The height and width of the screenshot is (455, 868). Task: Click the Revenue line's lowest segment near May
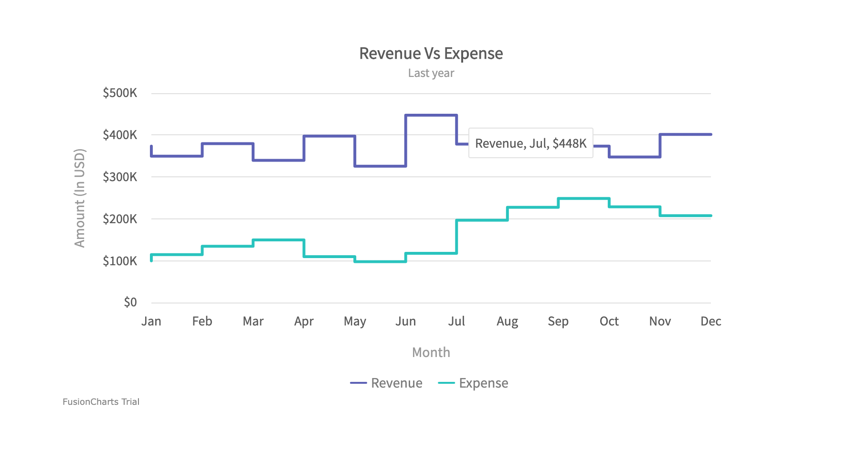380,166
